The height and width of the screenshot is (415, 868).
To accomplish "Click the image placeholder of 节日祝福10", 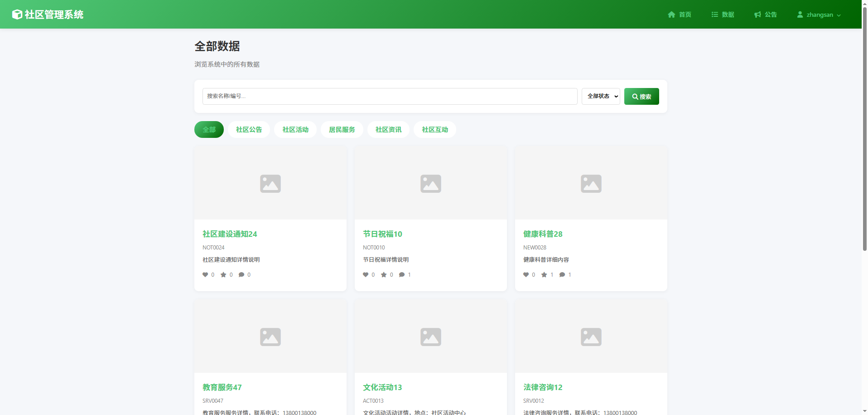I will [431, 183].
